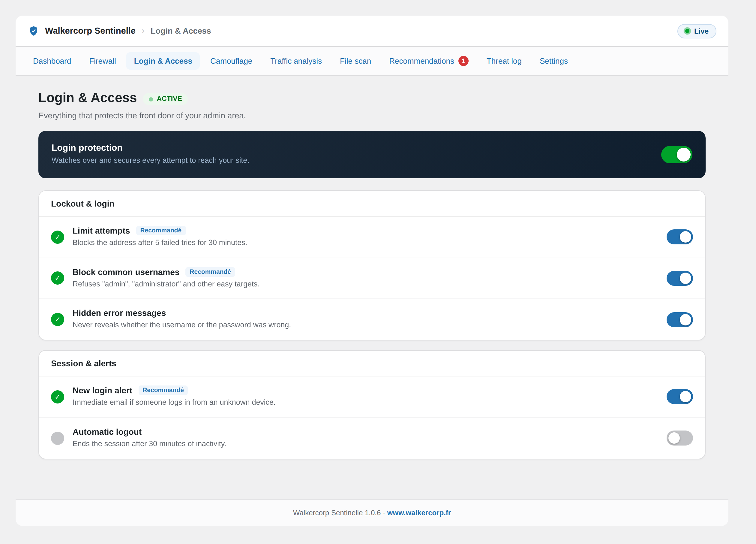This screenshot has height=544, width=756.
Task: Click the Session & alerts section heading
Action: 84,364
